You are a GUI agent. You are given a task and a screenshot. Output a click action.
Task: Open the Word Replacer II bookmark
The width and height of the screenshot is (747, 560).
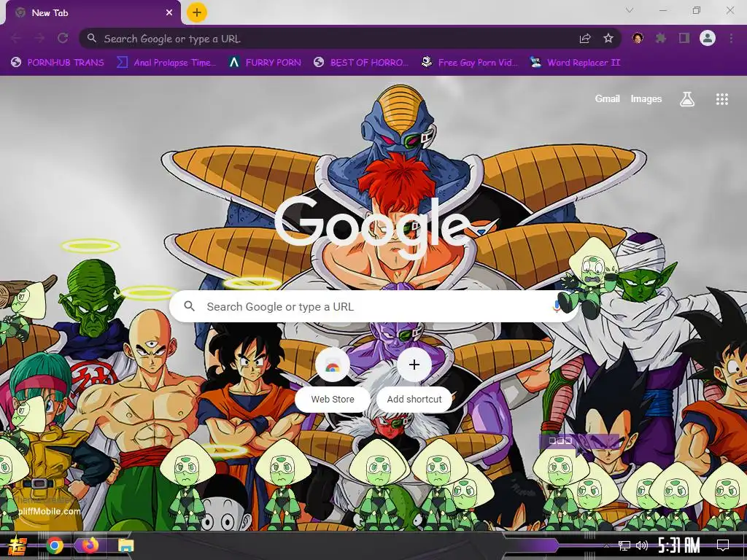(x=575, y=63)
